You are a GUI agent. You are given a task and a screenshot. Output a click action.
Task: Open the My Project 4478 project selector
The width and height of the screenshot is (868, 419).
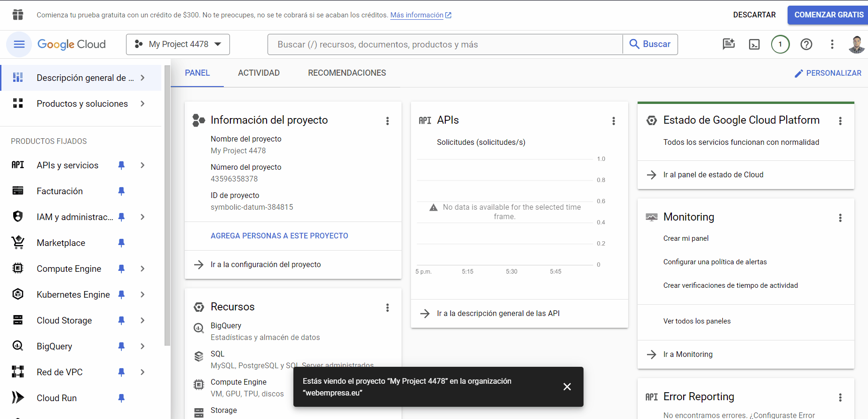point(178,44)
